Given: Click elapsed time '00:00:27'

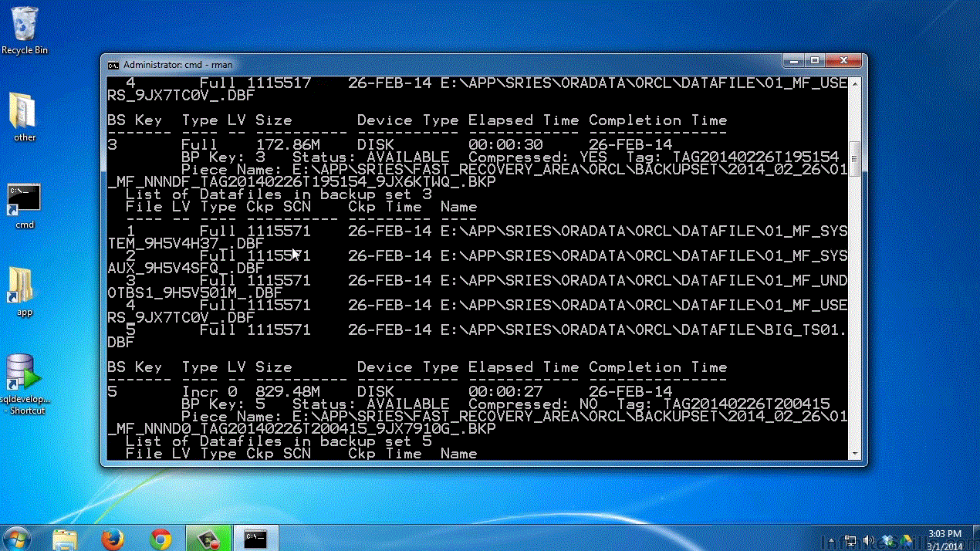Looking at the screenshot, I should [505, 391].
